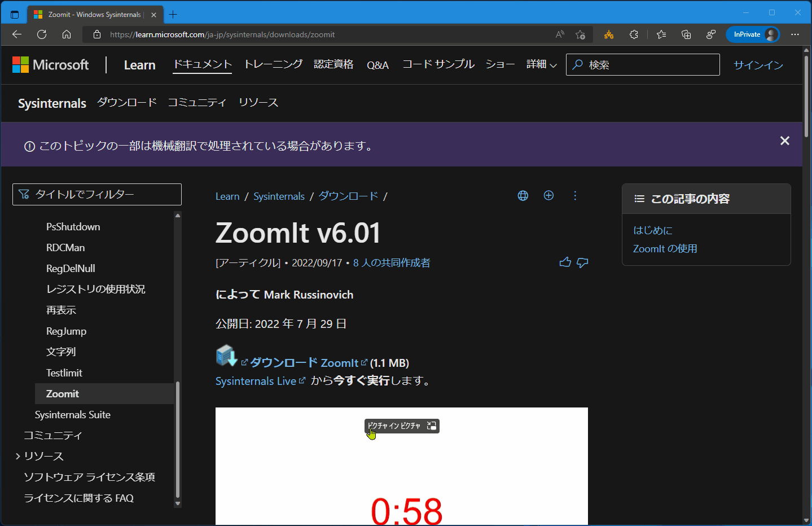Open the language globe icon on the article
The height and width of the screenshot is (526, 812).
pyautogui.click(x=523, y=195)
